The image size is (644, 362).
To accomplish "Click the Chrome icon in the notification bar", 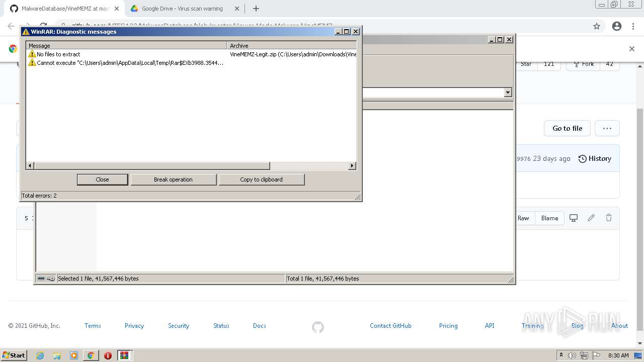I will pyautogui.click(x=13, y=49).
